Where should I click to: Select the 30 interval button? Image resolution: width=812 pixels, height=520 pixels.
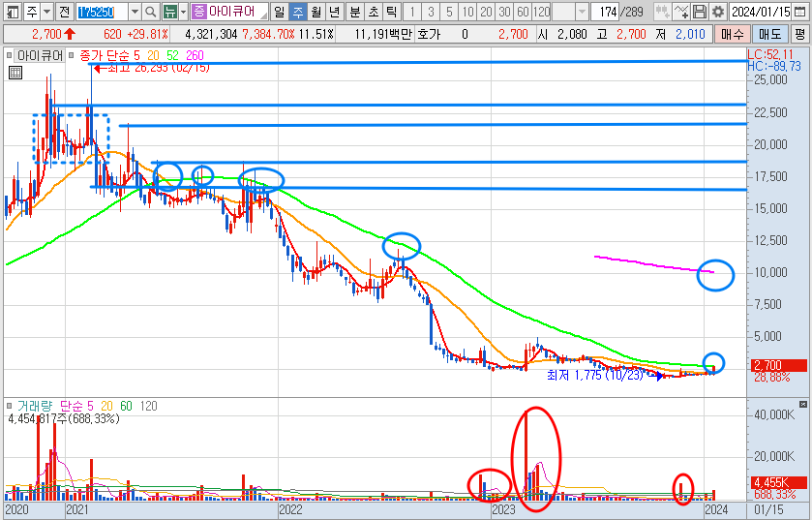[x=505, y=12]
